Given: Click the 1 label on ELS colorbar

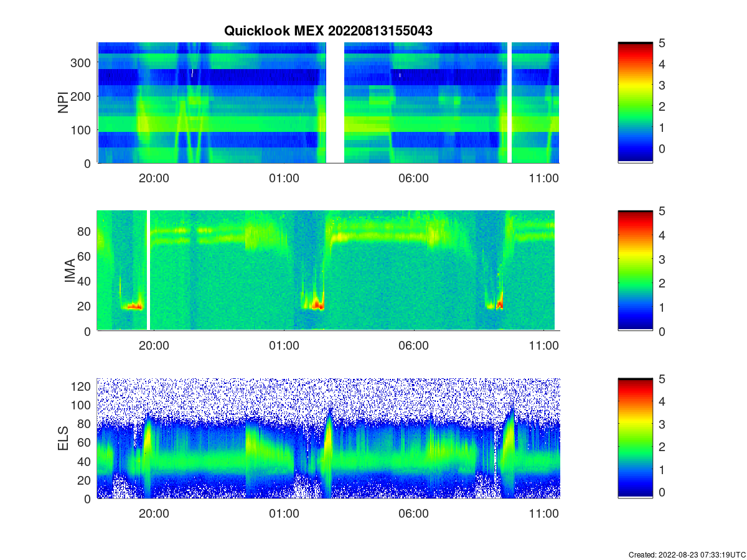Looking at the screenshot, I should tap(662, 470).
